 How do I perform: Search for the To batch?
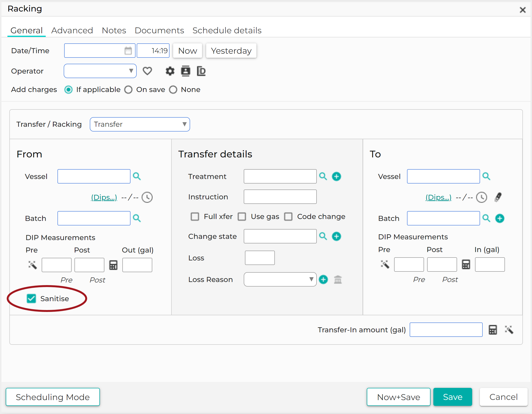point(487,218)
